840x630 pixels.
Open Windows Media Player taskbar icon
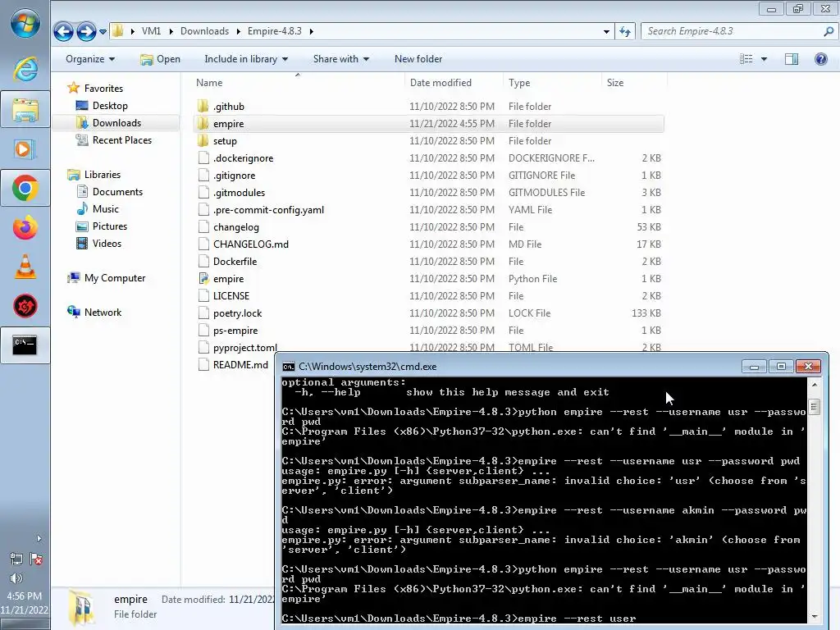[x=25, y=148]
